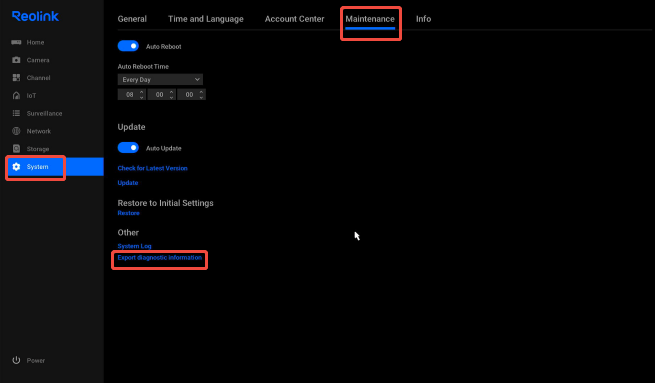Open the Account Center tab

tap(294, 19)
